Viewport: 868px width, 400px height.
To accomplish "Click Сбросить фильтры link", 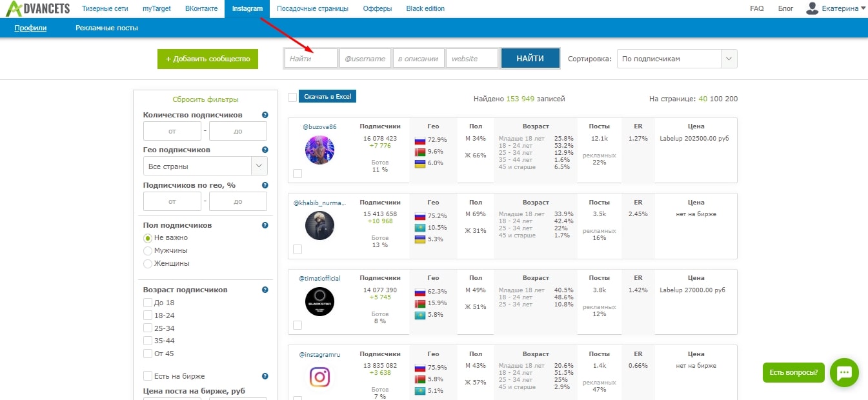I will [x=205, y=99].
